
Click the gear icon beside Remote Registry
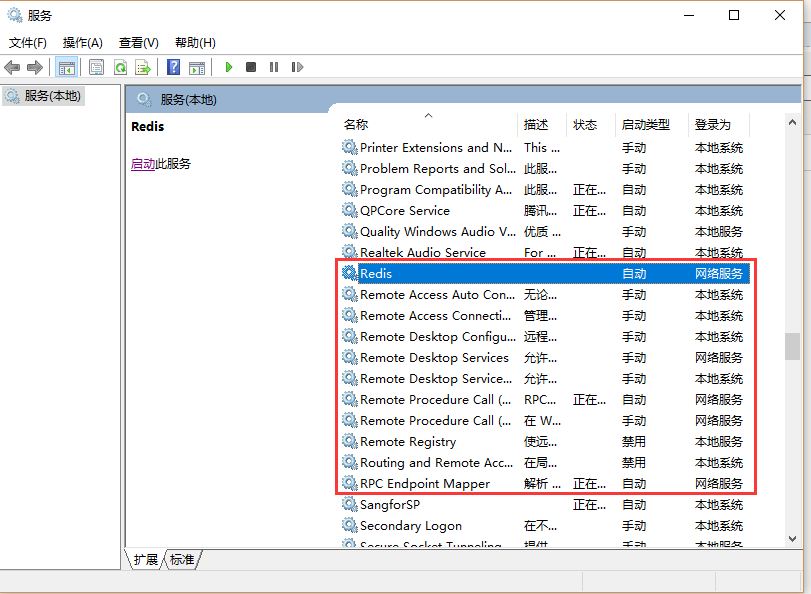point(350,441)
